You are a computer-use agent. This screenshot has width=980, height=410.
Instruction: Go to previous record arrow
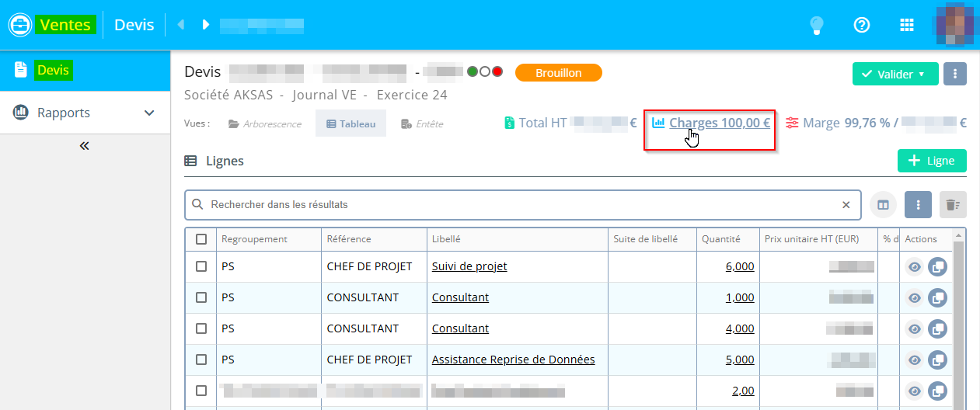coord(181,25)
